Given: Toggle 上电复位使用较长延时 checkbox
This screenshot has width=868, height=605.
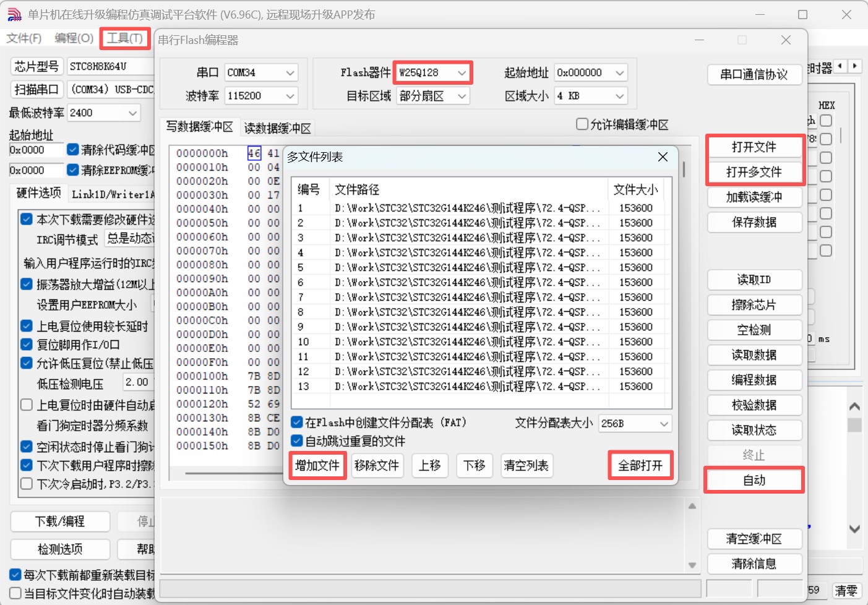Looking at the screenshot, I should pos(27,326).
